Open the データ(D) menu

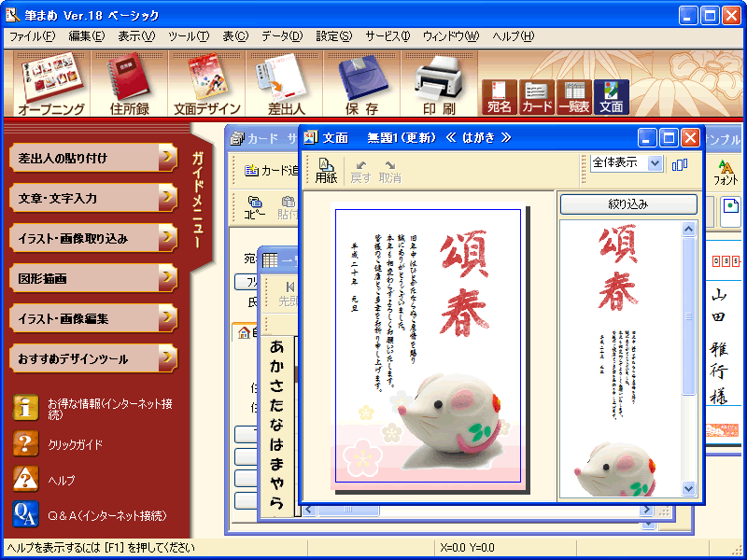282,36
